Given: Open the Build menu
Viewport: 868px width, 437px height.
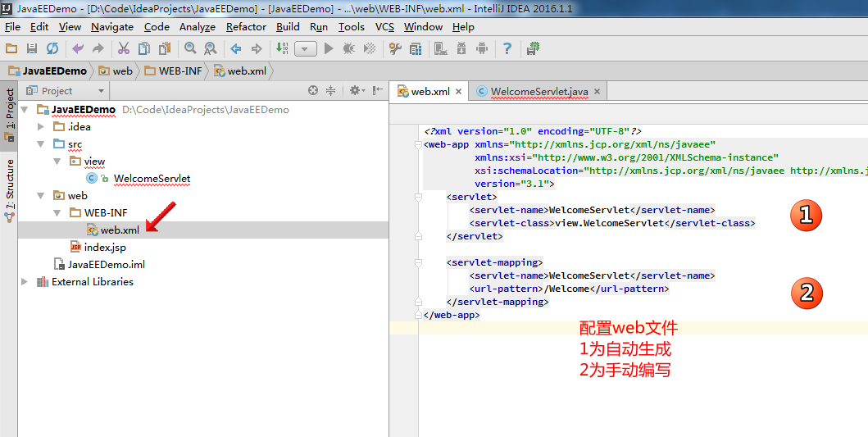Looking at the screenshot, I should pyautogui.click(x=288, y=26).
